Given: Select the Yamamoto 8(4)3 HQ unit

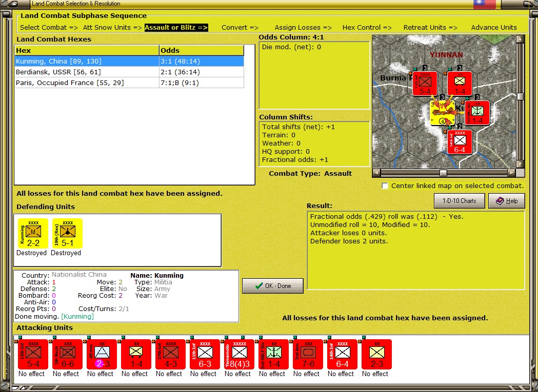Looking at the screenshot, I should point(239,354).
